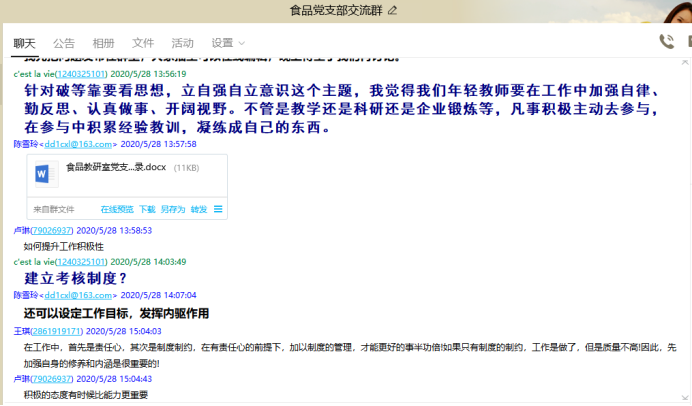Click 另存为 to save file as
Image resolution: width=692 pixels, height=406 pixels.
[173, 210]
